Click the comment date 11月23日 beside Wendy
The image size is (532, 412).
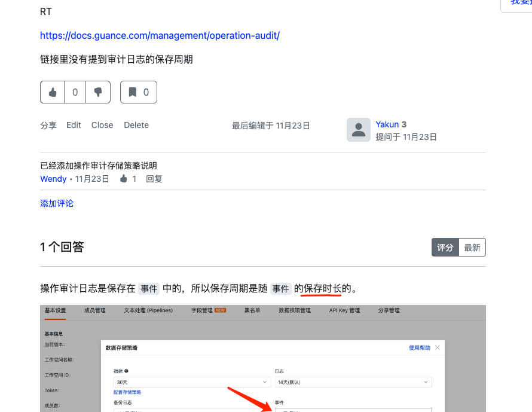(x=92, y=179)
